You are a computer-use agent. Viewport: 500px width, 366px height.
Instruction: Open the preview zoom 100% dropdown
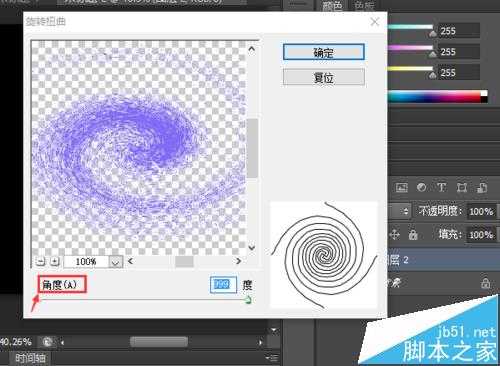pos(115,262)
